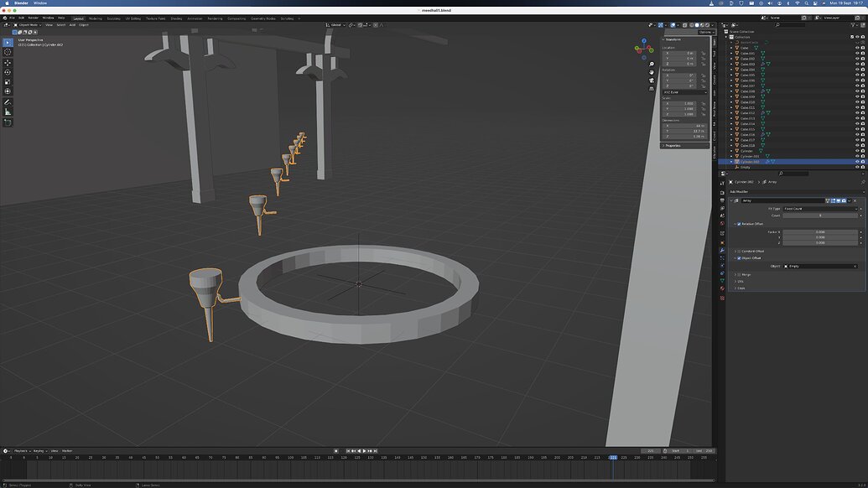Clear the Empty object offset field
Viewport: 868px width, 488px height.
pyautogui.click(x=855, y=266)
